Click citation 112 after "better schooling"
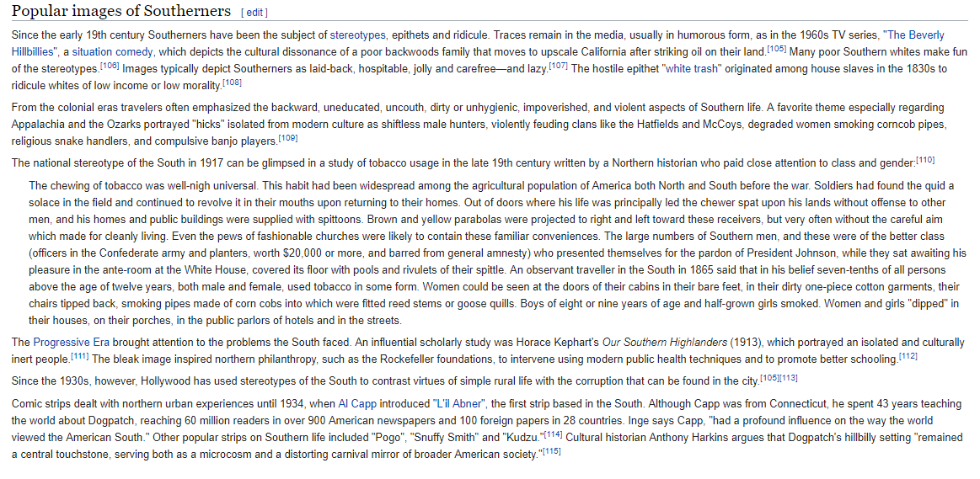This screenshot has height=479, width=980. [x=908, y=357]
